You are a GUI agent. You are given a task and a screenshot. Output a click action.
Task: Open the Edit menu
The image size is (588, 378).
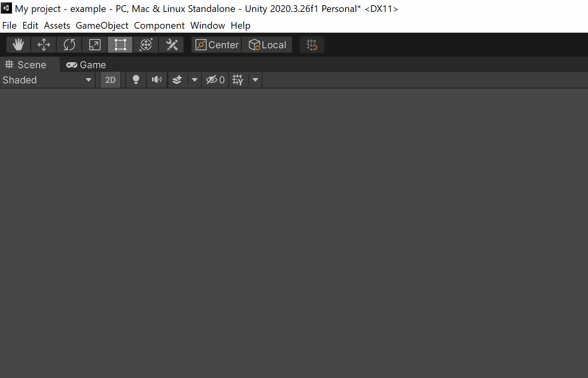30,26
